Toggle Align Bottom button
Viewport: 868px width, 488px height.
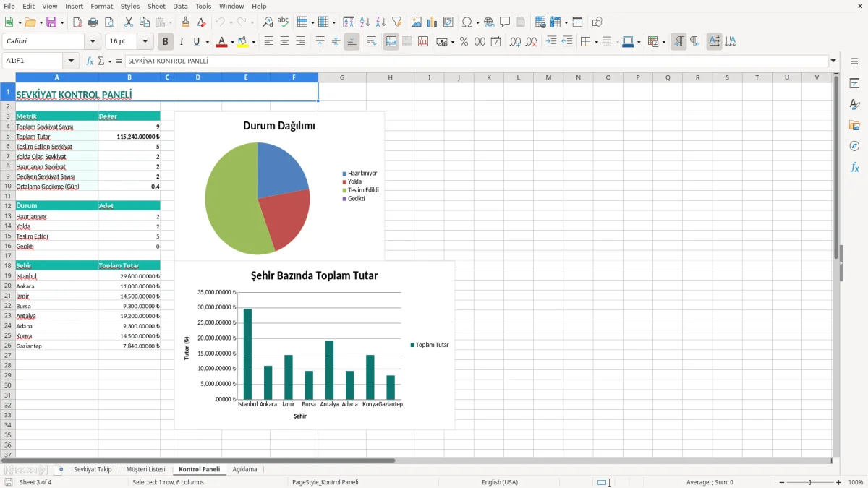pyautogui.click(x=352, y=42)
